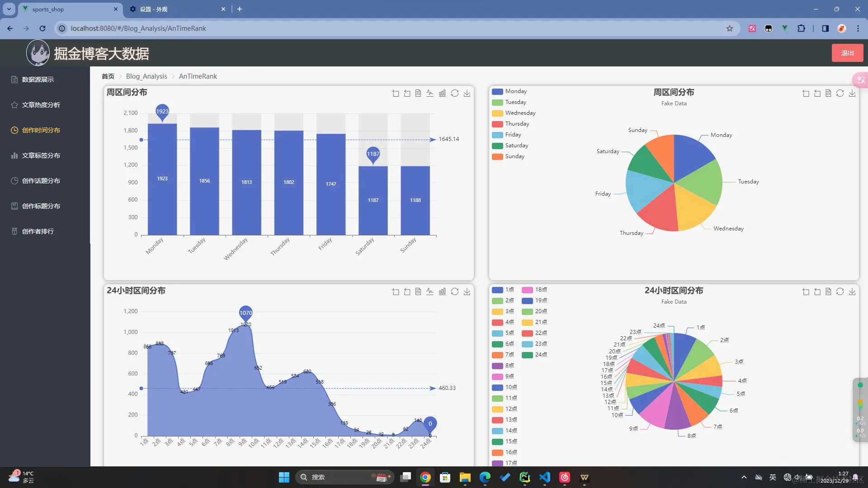The width and height of the screenshot is (868, 488).
Task: Save weekly bar chart as image
Action: click(x=467, y=93)
